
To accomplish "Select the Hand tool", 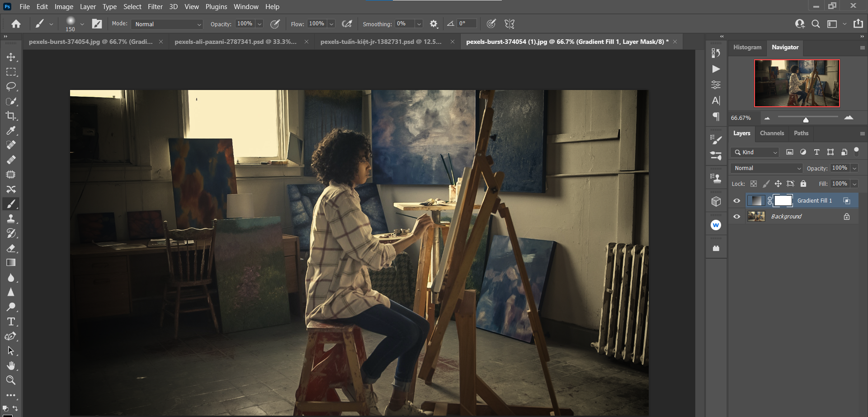I will point(11,365).
